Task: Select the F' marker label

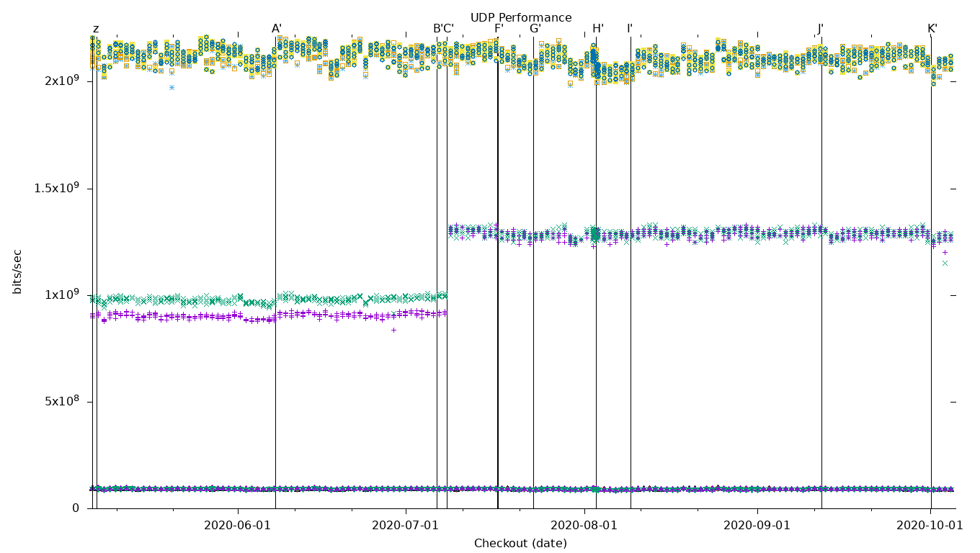Action: [499, 30]
